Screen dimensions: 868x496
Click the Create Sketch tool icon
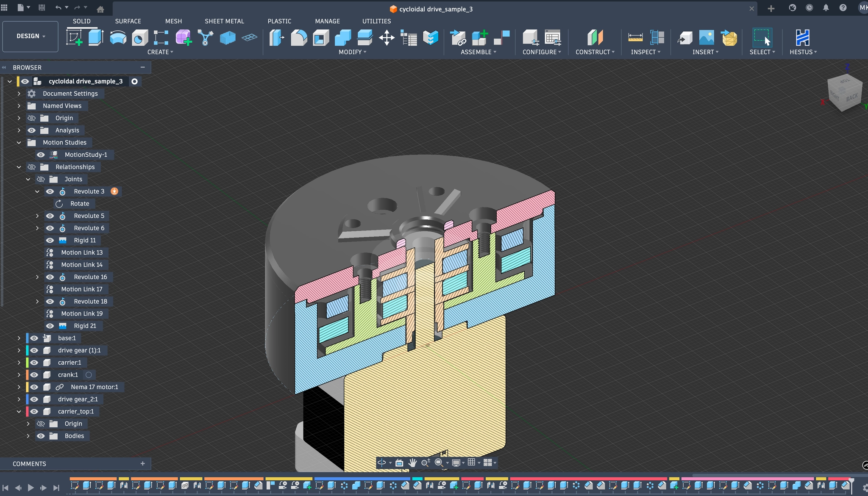click(x=74, y=38)
